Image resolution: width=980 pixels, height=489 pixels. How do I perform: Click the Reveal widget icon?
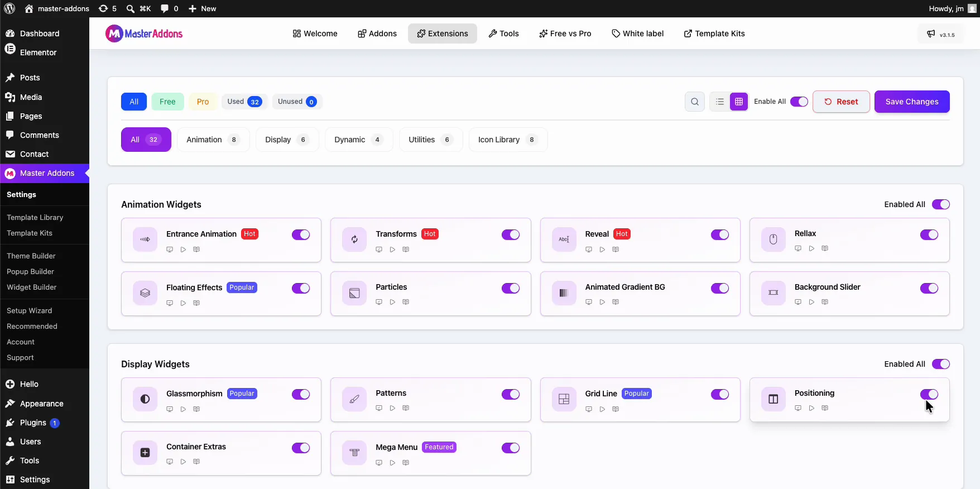coord(564,239)
